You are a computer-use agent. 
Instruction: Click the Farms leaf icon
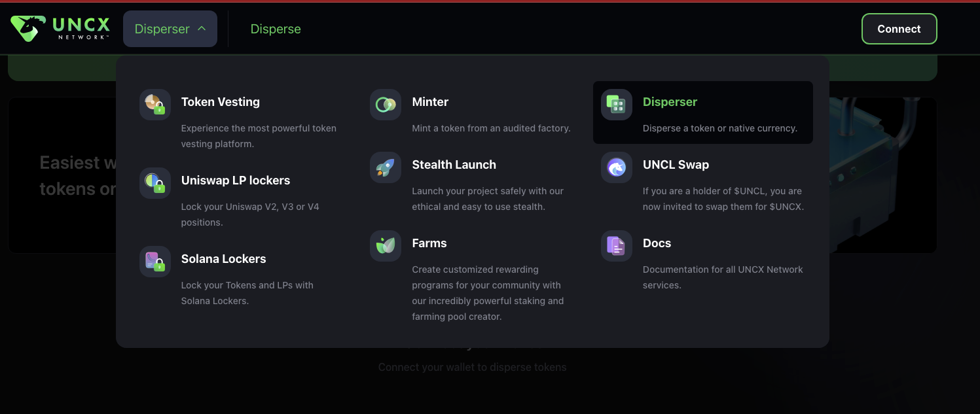(386, 246)
